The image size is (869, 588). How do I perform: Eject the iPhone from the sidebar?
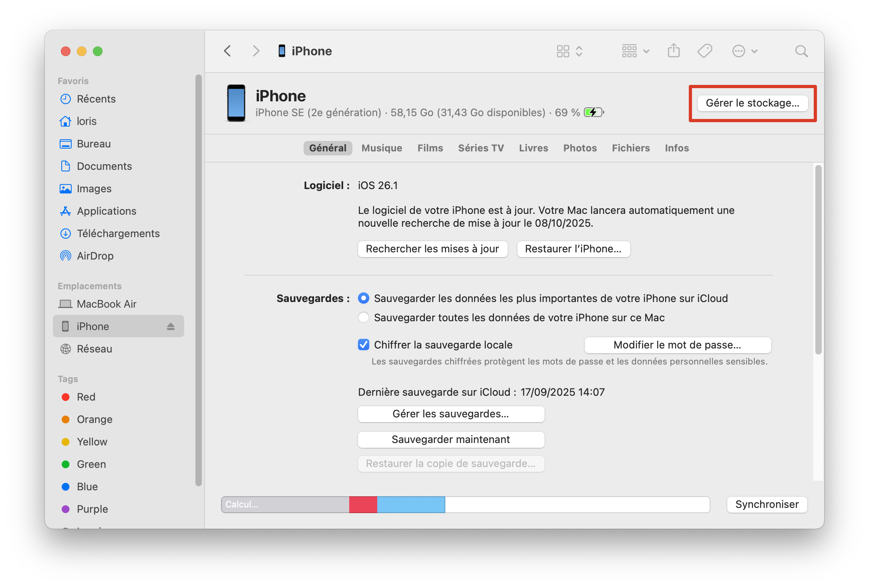tap(171, 326)
